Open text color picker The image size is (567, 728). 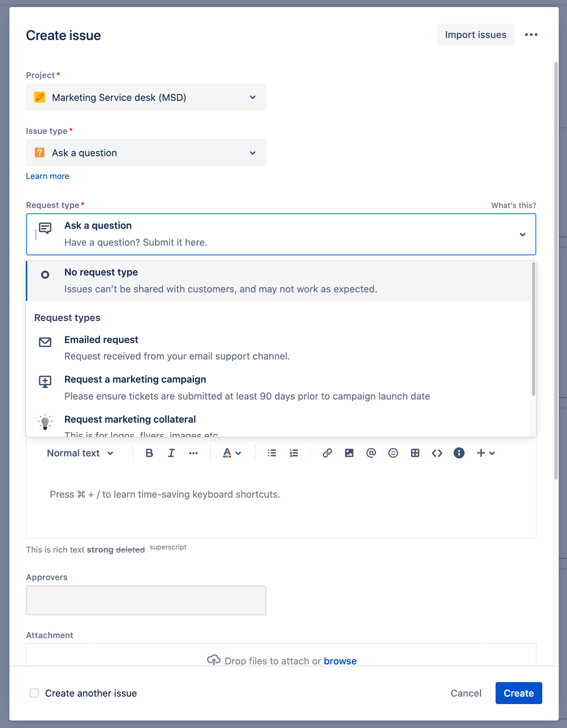click(232, 453)
